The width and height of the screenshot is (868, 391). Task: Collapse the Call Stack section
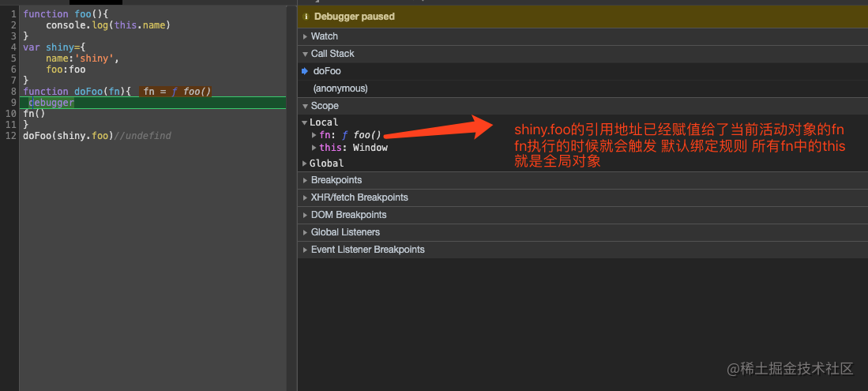click(305, 54)
